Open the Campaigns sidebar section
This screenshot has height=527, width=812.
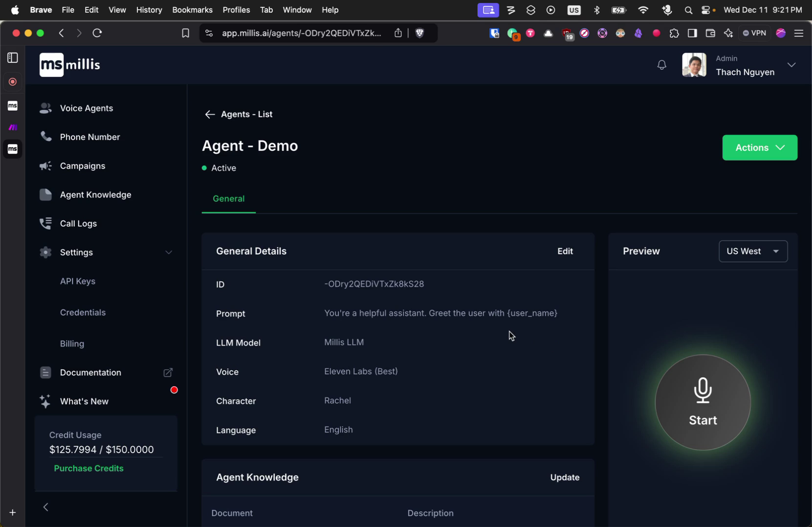click(x=82, y=166)
